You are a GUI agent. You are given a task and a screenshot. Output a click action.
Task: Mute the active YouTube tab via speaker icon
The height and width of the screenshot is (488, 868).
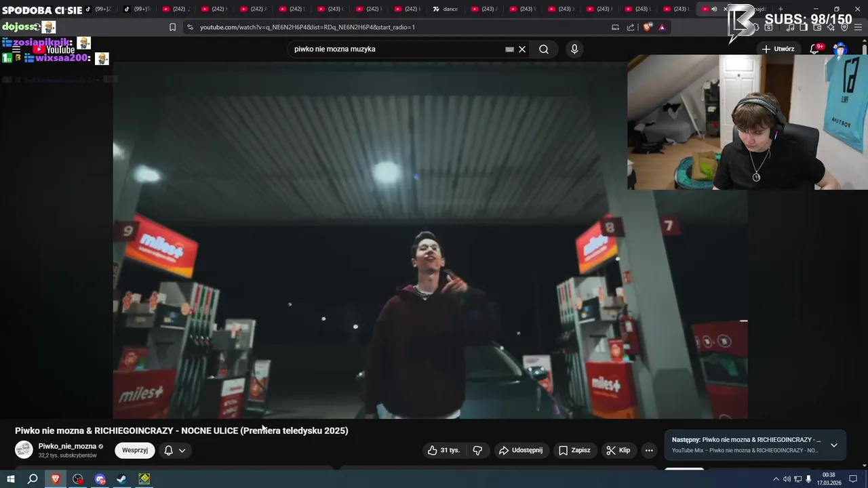pyautogui.click(x=714, y=9)
